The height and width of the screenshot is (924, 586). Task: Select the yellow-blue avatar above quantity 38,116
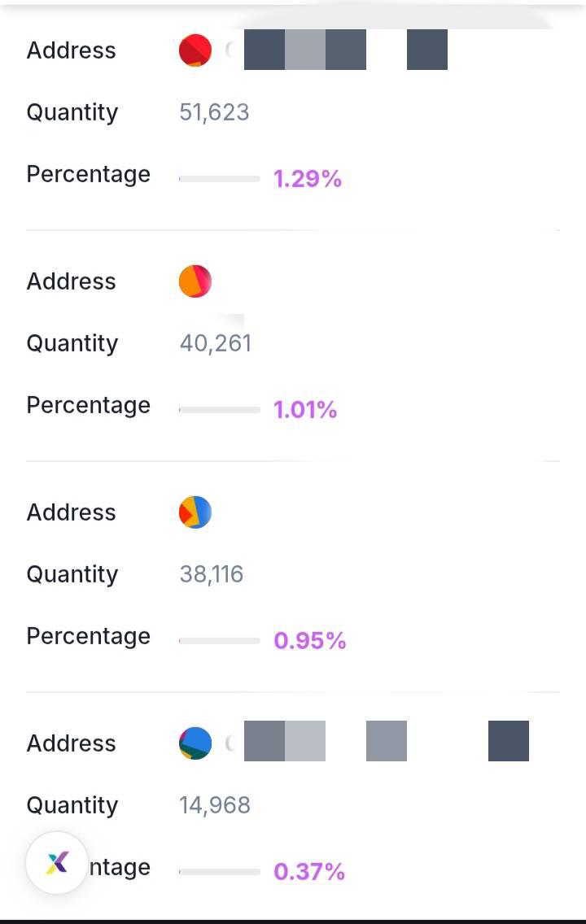point(195,512)
